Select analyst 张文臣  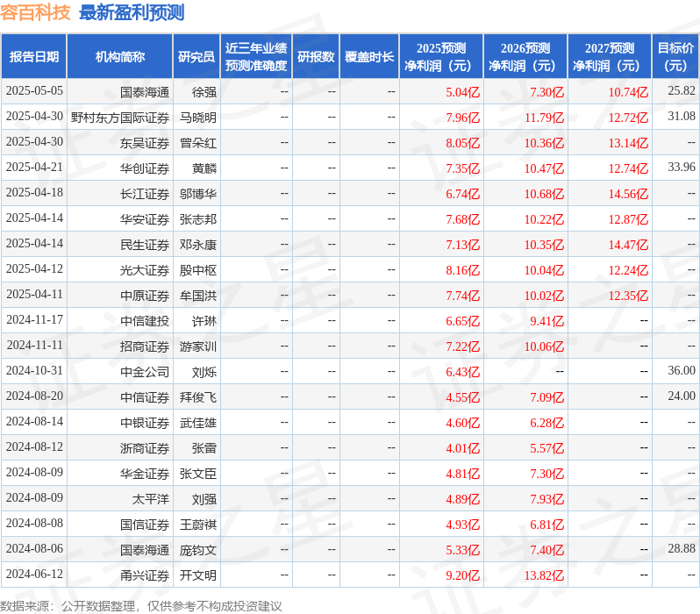click(x=198, y=475)
